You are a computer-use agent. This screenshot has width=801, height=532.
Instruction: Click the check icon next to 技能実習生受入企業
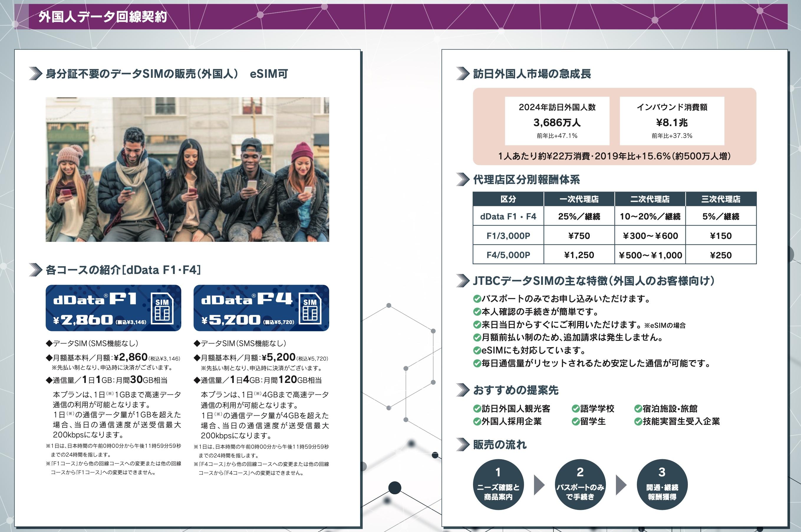[638, 422]
